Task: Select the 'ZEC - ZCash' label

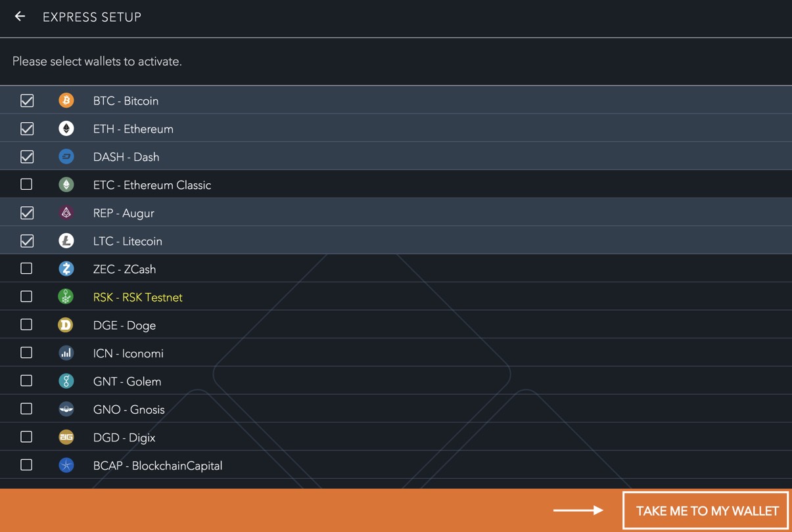Action: pyautogui.click(x=124, y=269)
